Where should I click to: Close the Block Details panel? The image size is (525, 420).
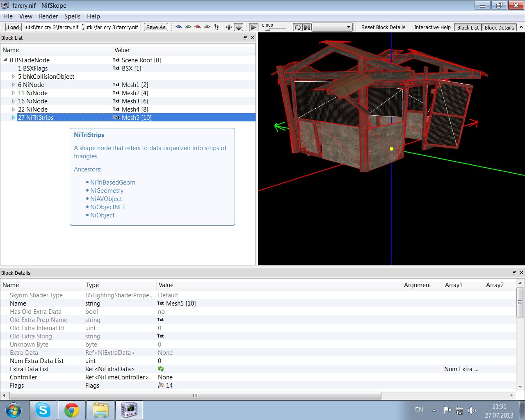click(x=521, y=273)
